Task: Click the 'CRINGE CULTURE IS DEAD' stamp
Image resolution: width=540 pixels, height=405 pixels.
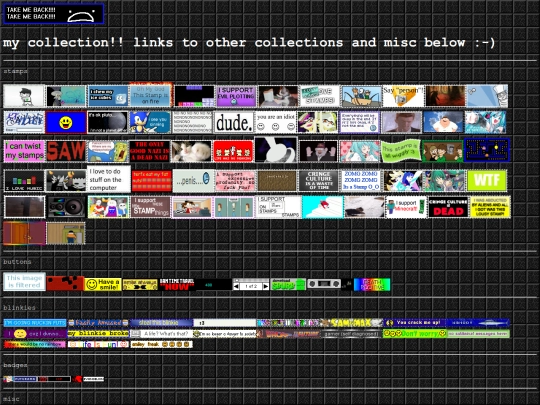Action: 448,207
